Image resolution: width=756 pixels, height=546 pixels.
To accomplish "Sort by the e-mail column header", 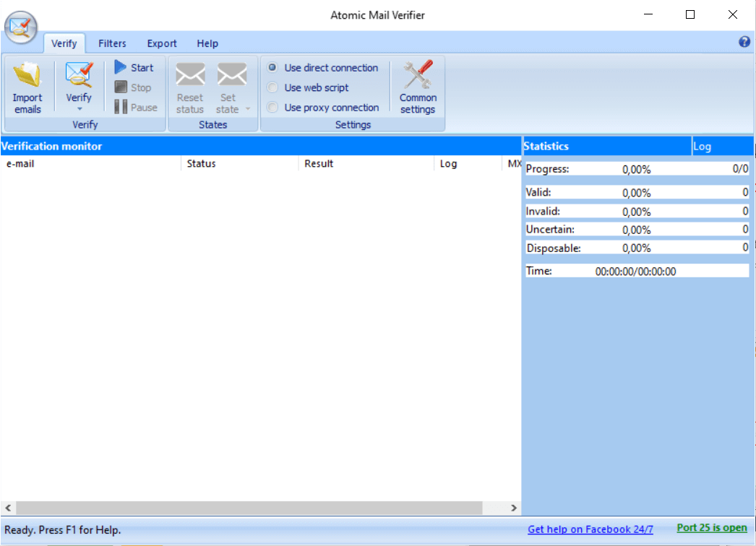I will 90,164.
